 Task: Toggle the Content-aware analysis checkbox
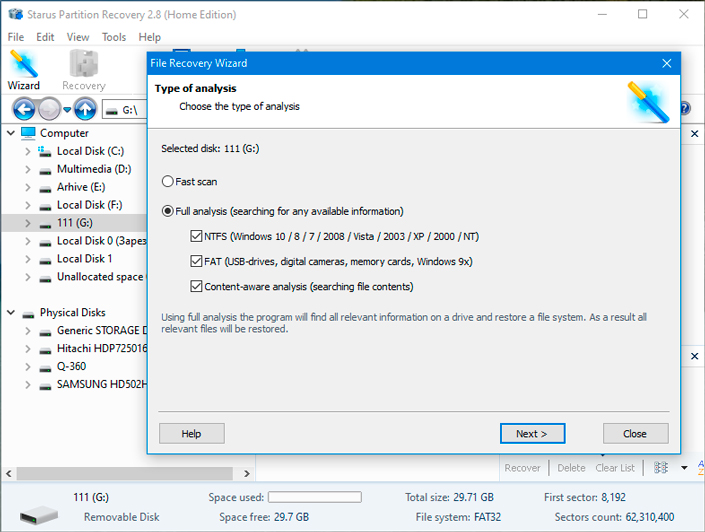click(196, 286)
